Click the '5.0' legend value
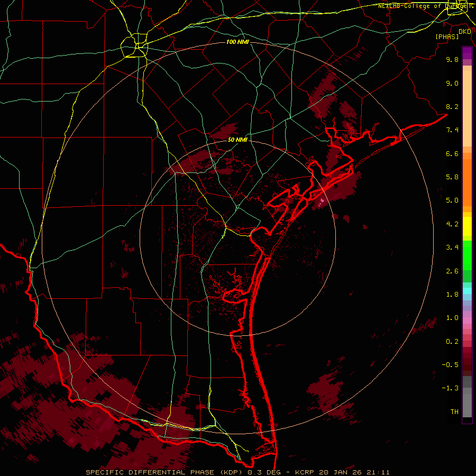 (452, 200)
